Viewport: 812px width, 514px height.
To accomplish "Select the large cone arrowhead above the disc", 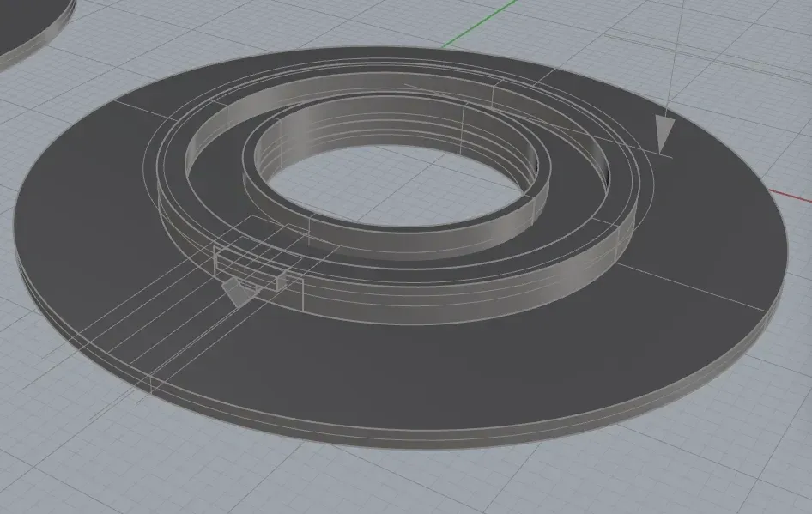I will coord(664,133).
